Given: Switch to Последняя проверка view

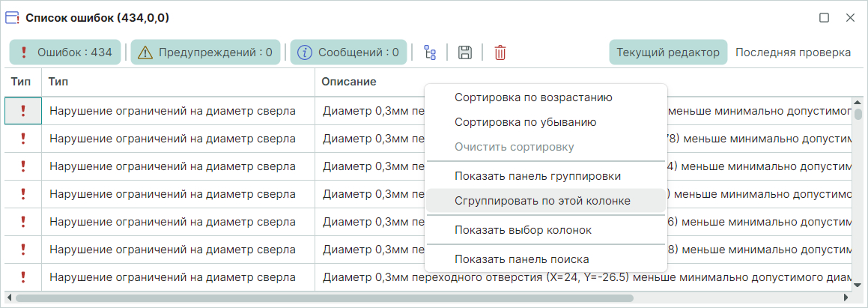Looking at the screenshot, I should tap(792, 52).
